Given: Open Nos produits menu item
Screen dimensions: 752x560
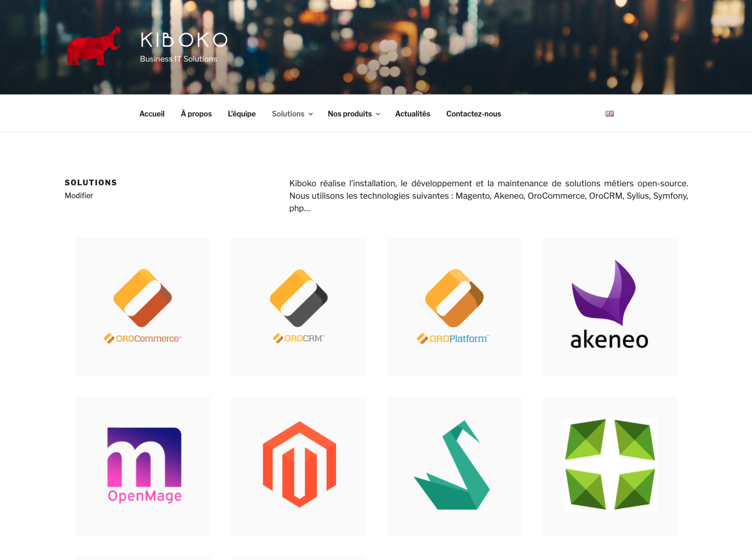Looking at the screenshot, I should 350,114.
